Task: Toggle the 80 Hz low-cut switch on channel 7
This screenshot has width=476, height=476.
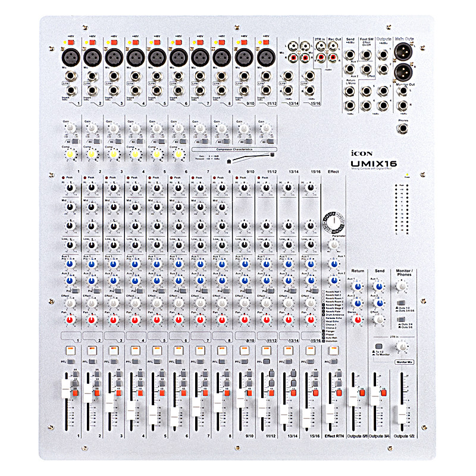Action: click(x=205, y=142)
